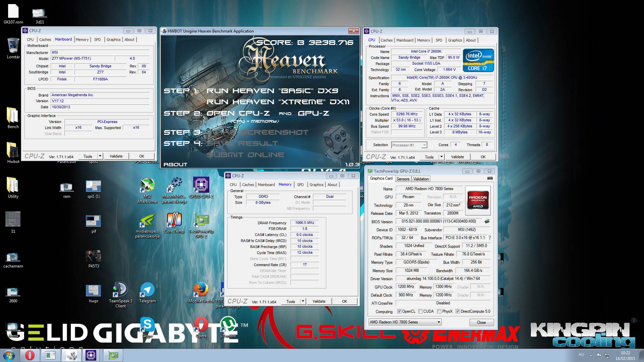Click the DRAM Frequency 1066.5 MHz field
644x362 pixels.
point(305,223)
